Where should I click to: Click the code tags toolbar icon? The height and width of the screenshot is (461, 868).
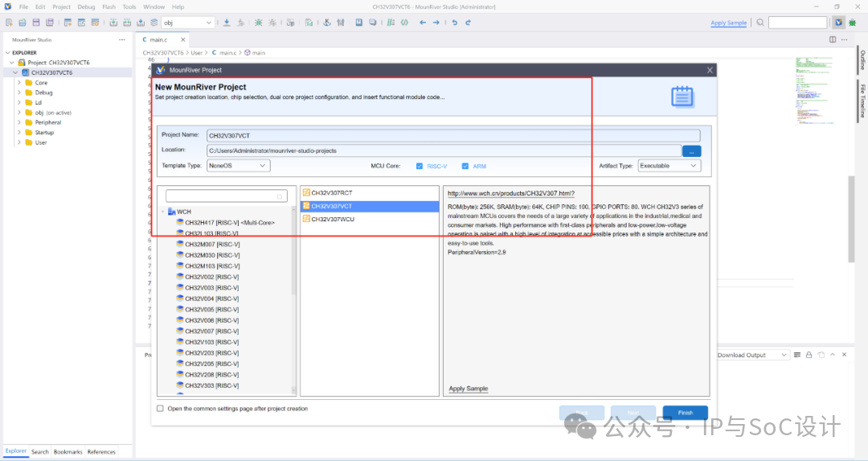pos(404,23)
